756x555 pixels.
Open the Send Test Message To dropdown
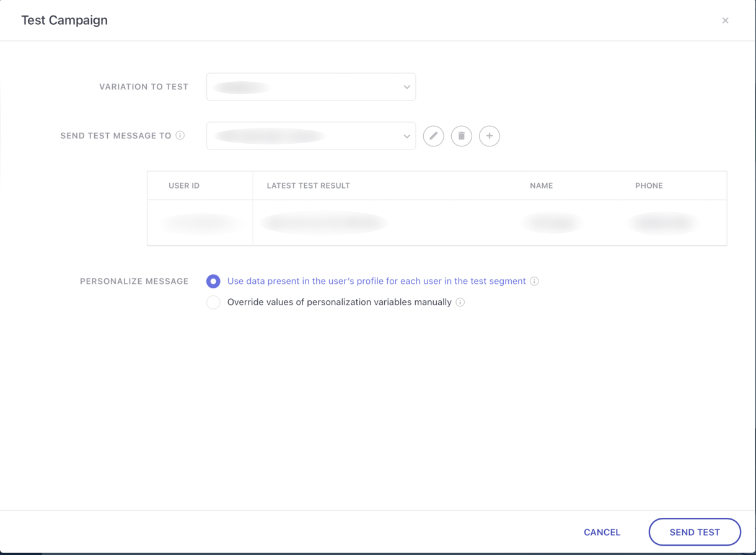pyautogui.click(x=311, y=136)
